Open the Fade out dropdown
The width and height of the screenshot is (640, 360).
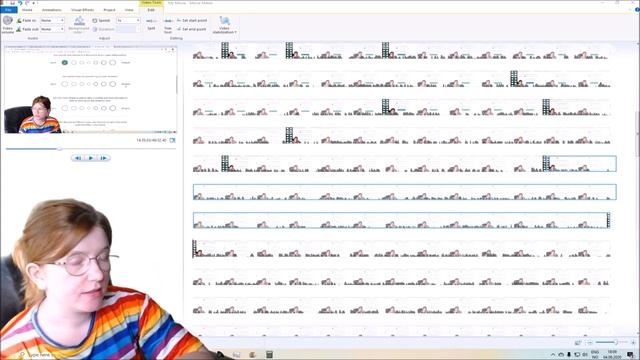click(52, 29)
